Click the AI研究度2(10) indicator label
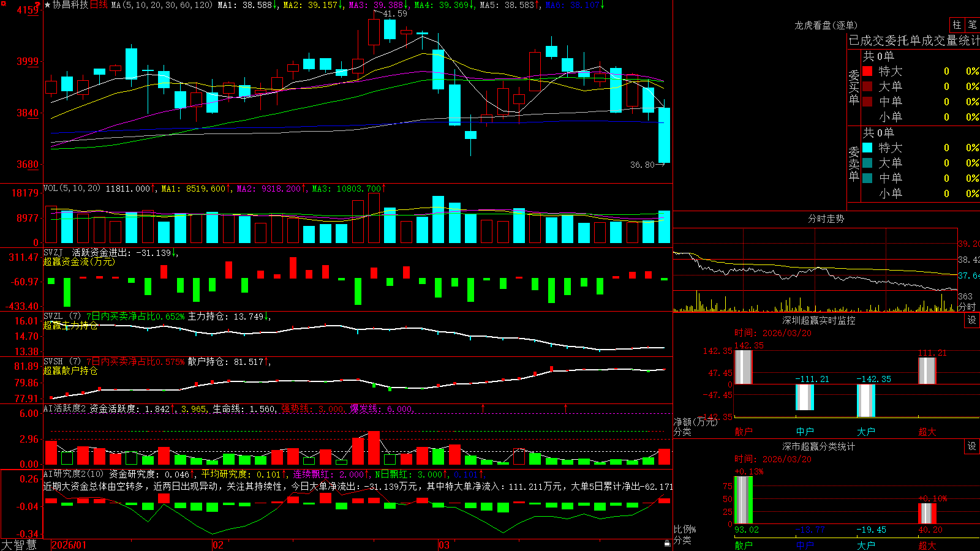Viewport: 980px width, 551px height. coord(73,474)
